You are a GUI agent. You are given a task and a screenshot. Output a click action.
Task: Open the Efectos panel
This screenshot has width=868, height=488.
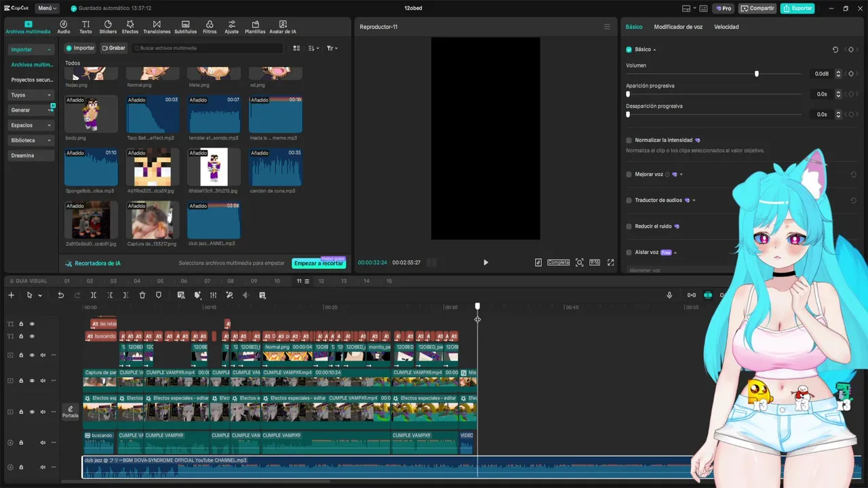[130, 27]
